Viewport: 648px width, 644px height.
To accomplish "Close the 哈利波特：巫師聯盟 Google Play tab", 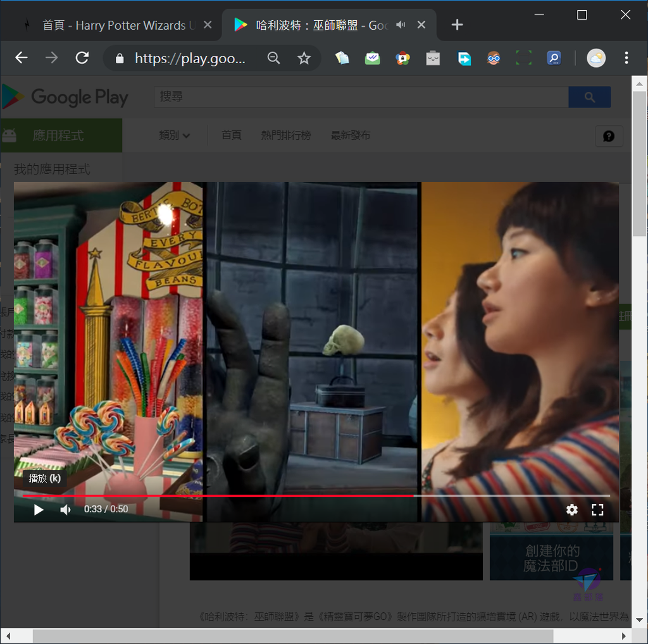I will [x=421, y=25].
